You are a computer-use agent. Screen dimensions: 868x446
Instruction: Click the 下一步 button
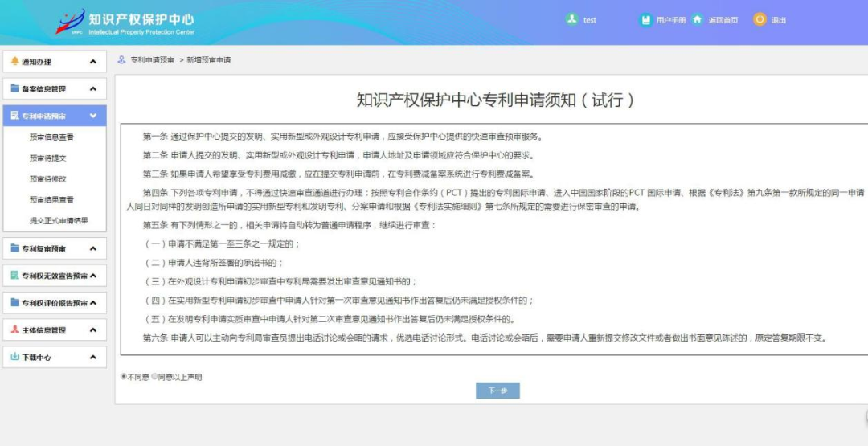[x=497, y=391]
